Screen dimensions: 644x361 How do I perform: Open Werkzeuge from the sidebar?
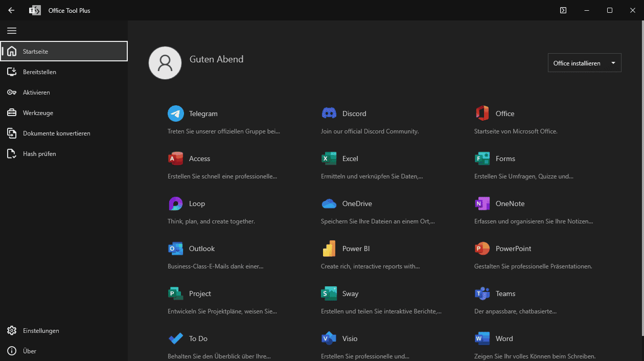[x=64, y=113]
